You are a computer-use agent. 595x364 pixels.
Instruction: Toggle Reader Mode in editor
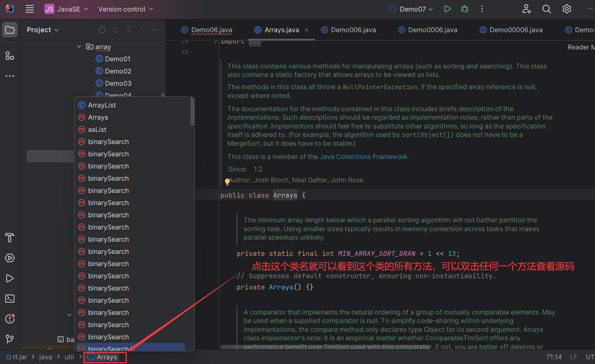click(x=581, y=47)
